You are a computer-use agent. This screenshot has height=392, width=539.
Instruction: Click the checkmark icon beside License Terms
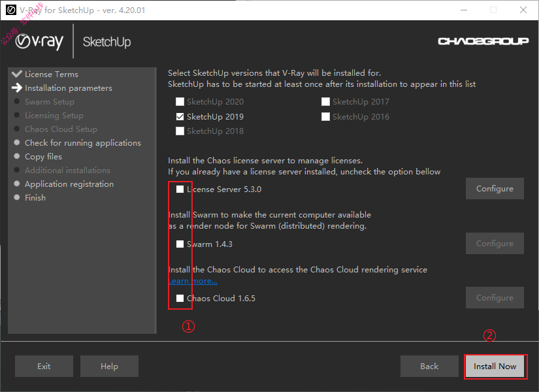(x=17, y=74)
